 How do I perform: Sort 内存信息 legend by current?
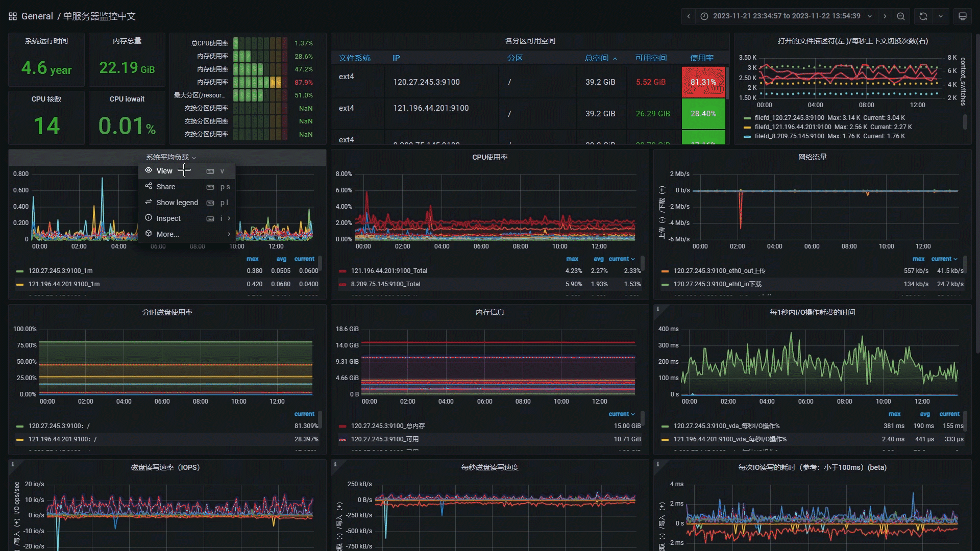[x=622, y=414]
